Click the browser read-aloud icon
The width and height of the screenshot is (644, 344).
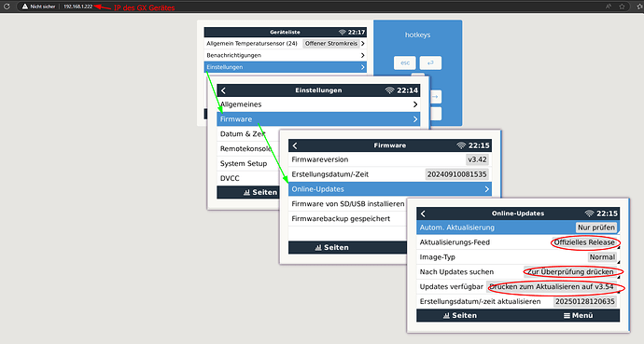click(609, 7)
